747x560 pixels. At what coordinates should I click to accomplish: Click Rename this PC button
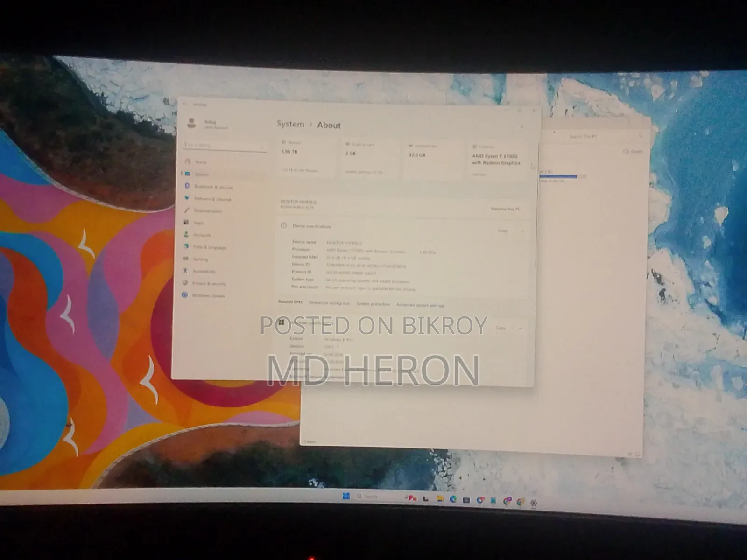pyautogui.click(x=506, y=209)
